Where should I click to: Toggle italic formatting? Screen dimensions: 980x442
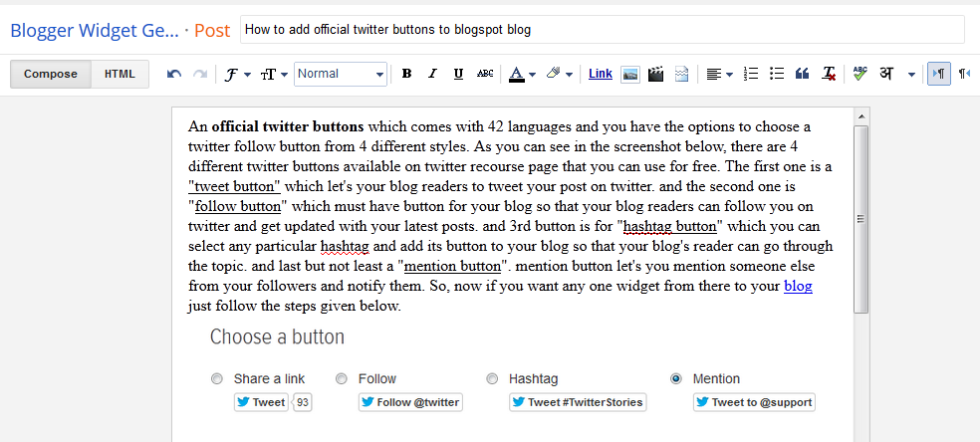pos(432,74)
